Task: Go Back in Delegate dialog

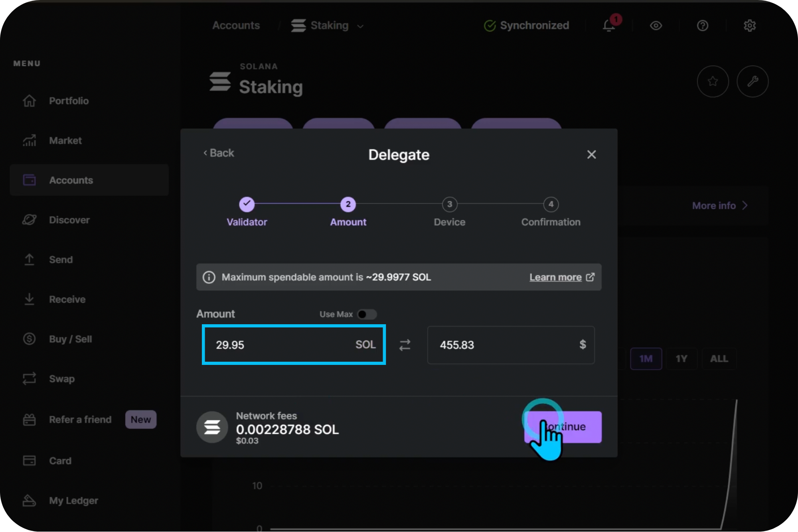Action: point(219,153)
